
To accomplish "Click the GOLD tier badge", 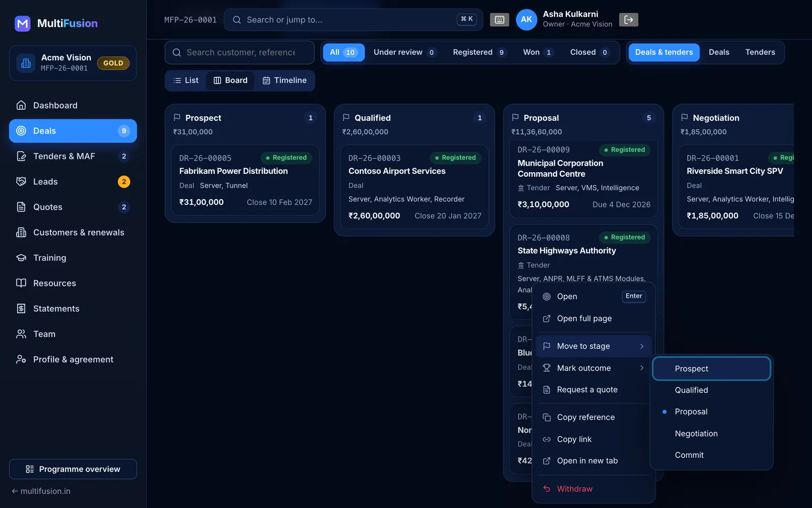I will pyautogui.click(x=113, y=63).
